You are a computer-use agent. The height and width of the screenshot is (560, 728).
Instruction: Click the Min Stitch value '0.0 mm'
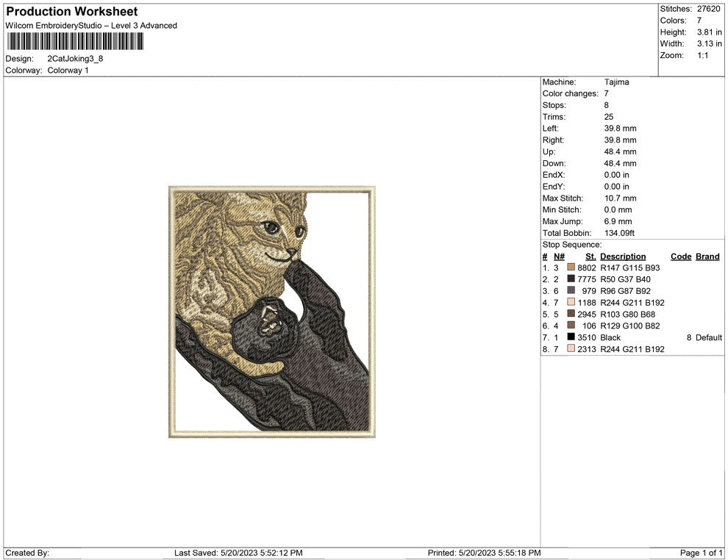[x=618, y=209]
